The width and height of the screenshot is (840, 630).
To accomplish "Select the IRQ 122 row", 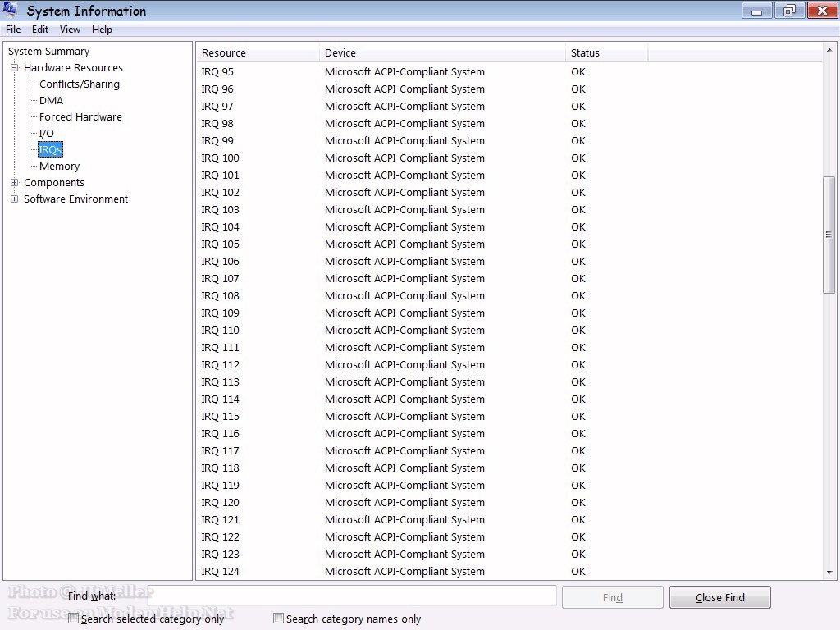I will coord(509,536).
